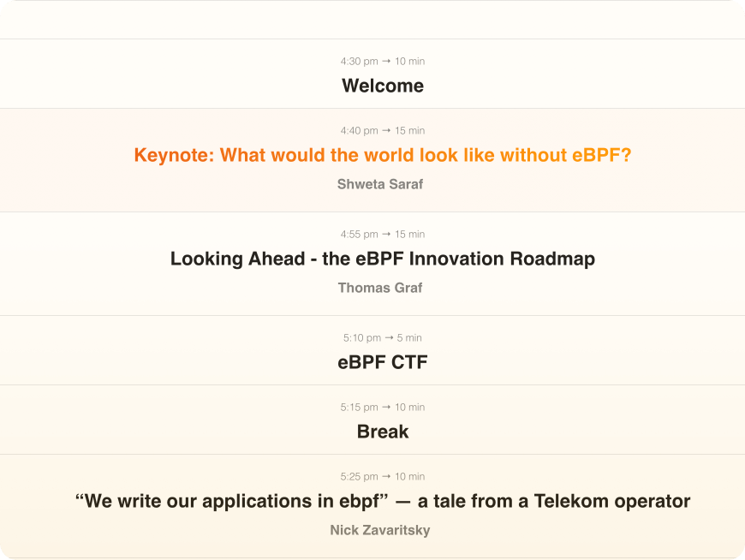Open the eBPF CTF session
This screenshot has width=745, height=560.
(383, 362)
